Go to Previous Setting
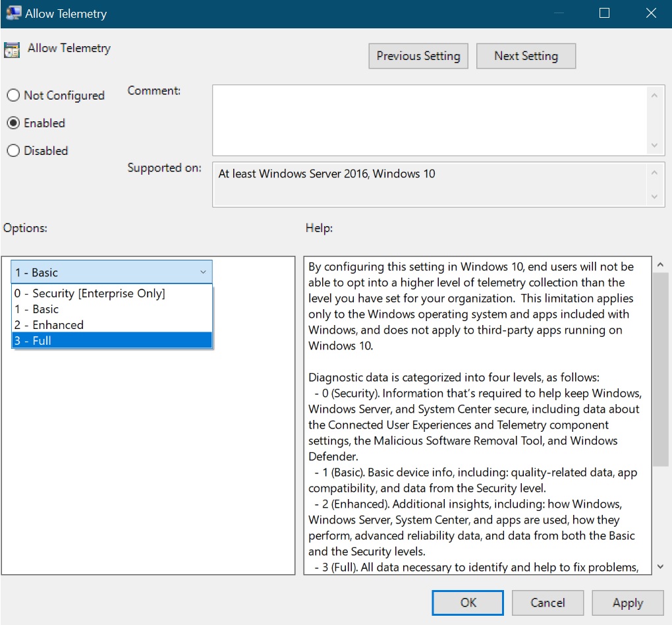The image size is (672, 625). click(x=418, y=56)
